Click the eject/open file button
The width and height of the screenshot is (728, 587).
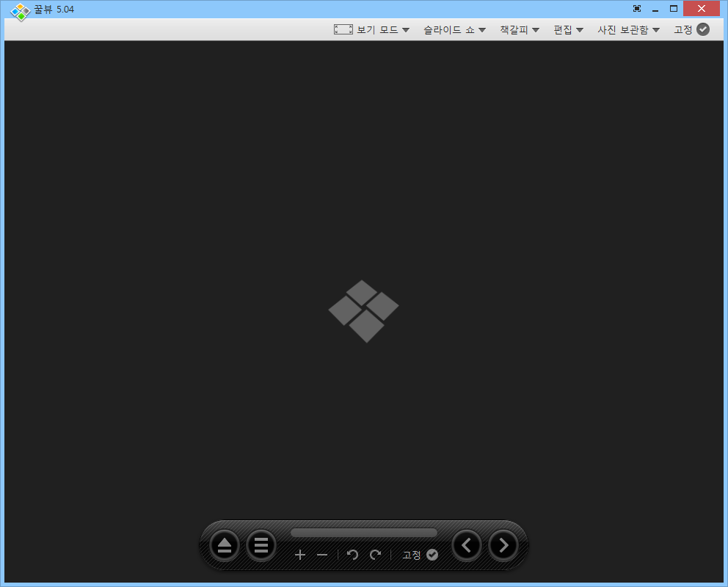(x=225, y=545)
